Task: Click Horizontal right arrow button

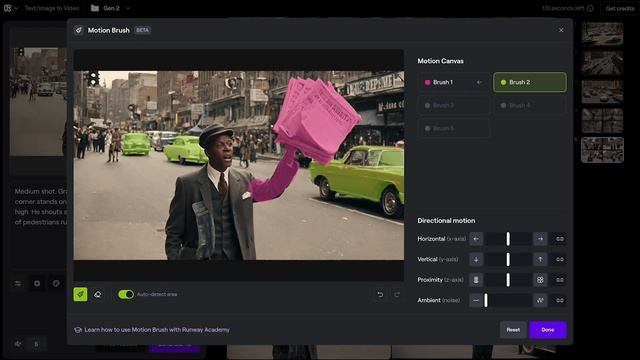Action: click(x=540, y=239)
